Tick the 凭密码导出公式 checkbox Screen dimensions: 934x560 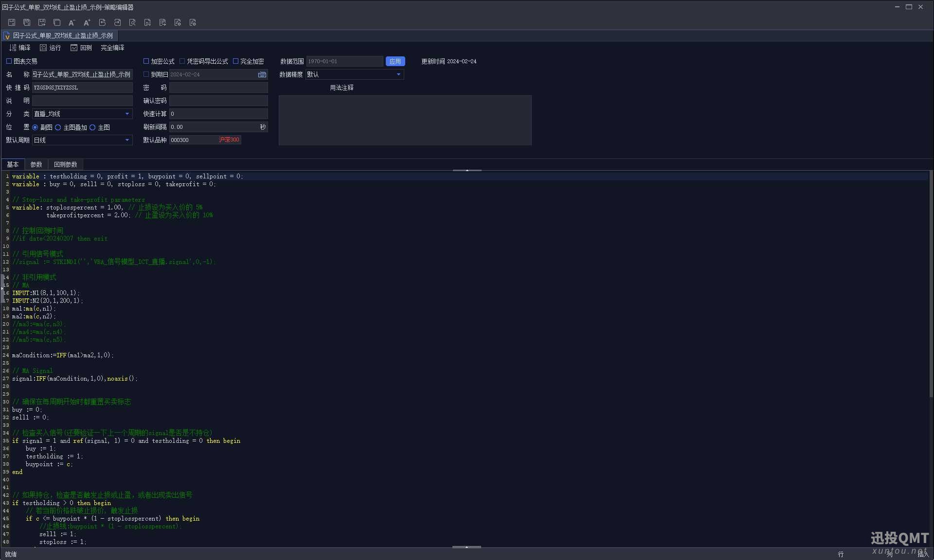point(182,61)
